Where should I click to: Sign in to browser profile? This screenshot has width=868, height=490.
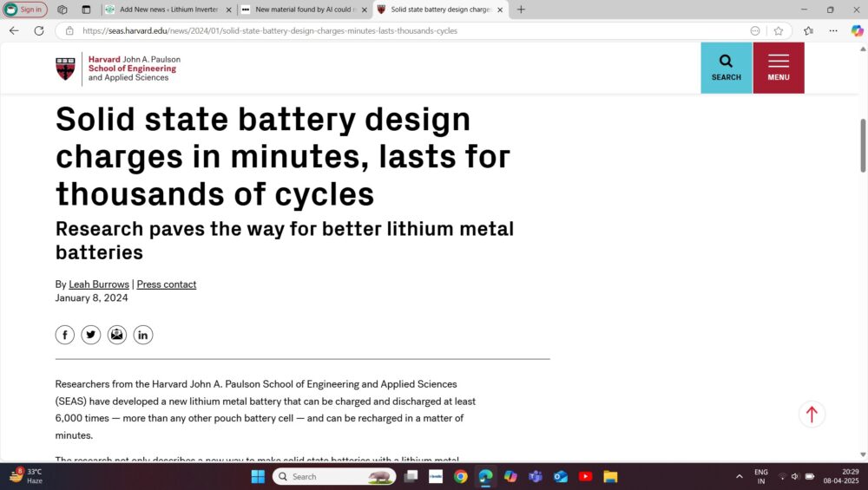(25, 10)
